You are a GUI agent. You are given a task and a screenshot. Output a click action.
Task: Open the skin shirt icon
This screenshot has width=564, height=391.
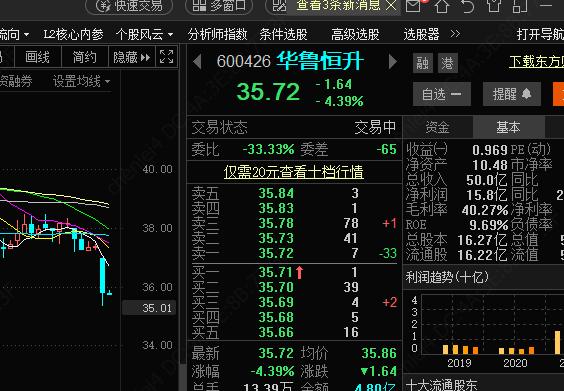pos(494,5)
